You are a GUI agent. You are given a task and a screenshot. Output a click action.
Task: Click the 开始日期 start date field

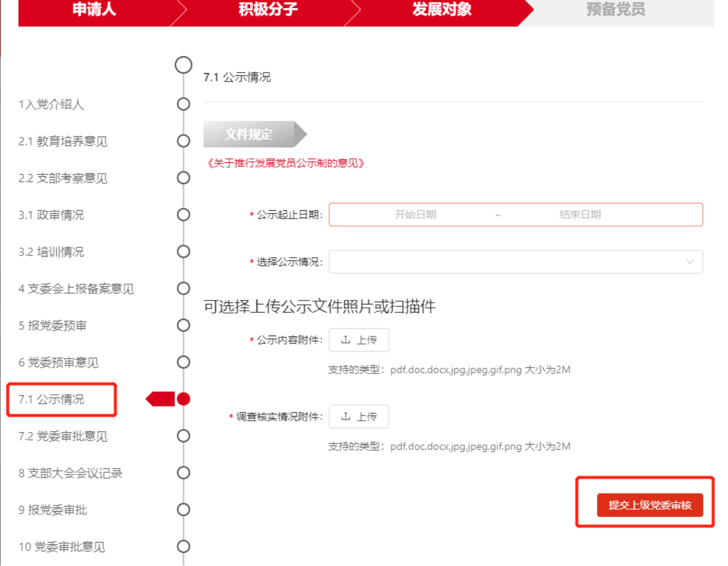(x=415, y=215)
